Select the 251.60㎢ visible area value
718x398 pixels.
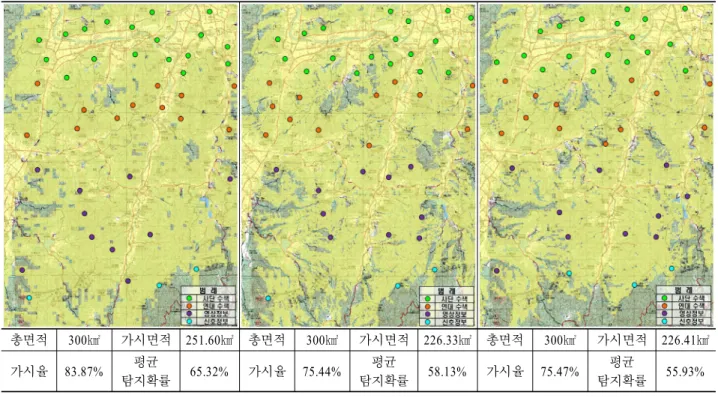[x=209, y=340]
